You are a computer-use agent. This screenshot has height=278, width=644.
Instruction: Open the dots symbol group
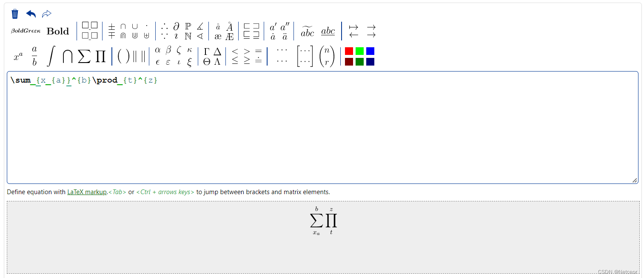point(282,55)
